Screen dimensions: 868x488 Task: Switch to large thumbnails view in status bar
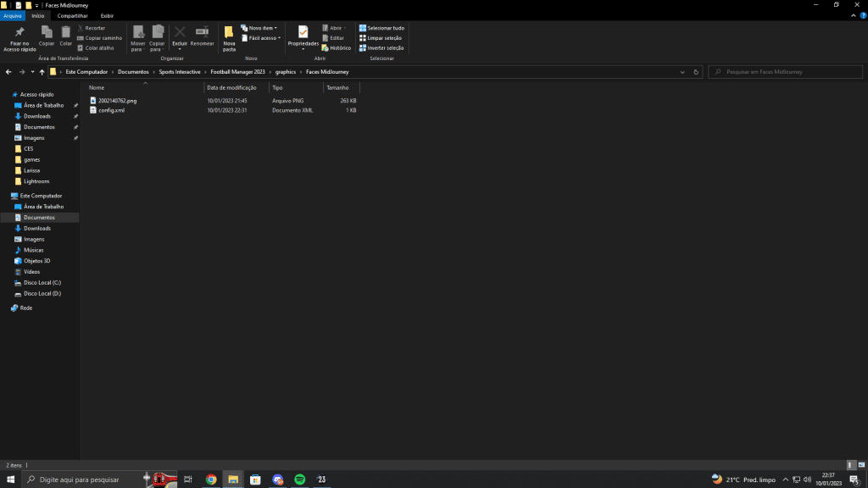pyautogui.click(x=860, y=465)
